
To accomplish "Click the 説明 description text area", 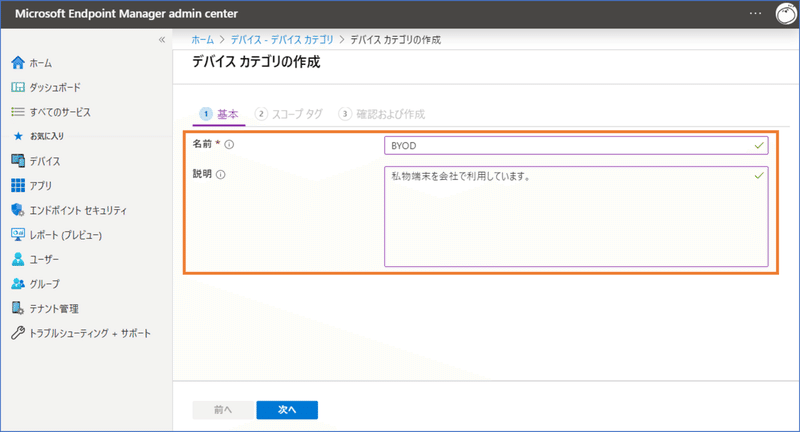I will tap(576, 216).
